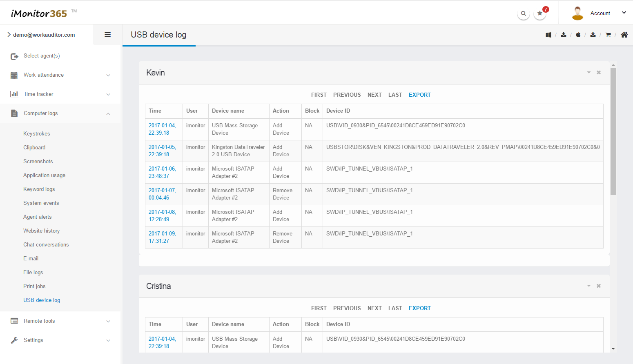Click the Windows logo icon
Viewport: 633px width, 364px height.
[x=548, y=35]
